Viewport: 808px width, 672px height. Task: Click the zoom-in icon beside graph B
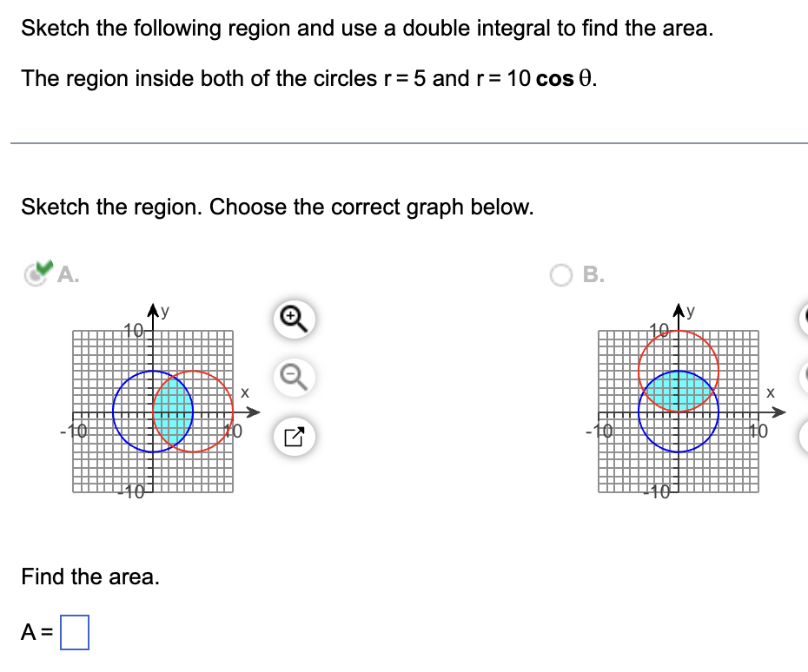point(804,320)
